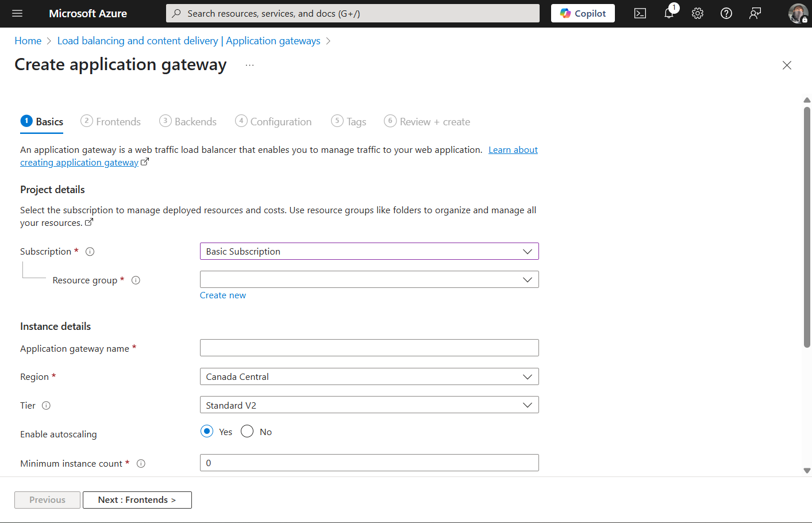Click the disabled Previous button
Viewport: 812px width, 523px height.
point(47,500)
